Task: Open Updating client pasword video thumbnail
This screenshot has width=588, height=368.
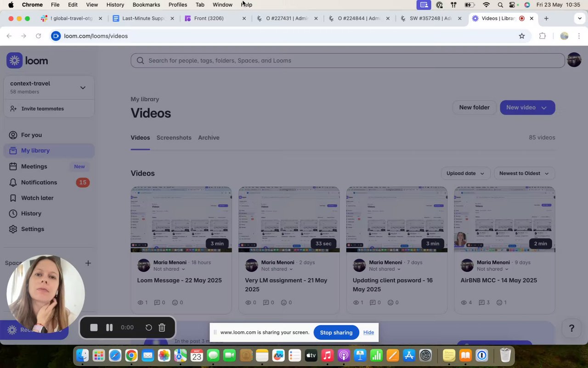Action: coord(396,219)
